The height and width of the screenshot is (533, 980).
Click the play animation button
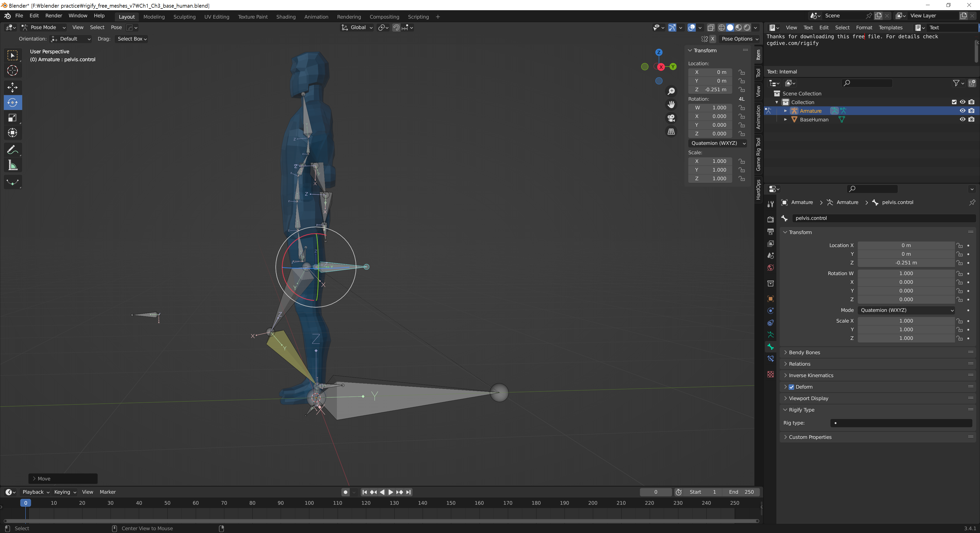(x=391, y=492)
